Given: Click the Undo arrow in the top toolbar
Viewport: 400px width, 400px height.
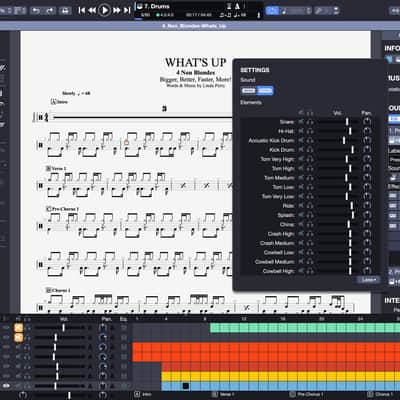Looking at the screenshot, I should (x=36, y=11).
